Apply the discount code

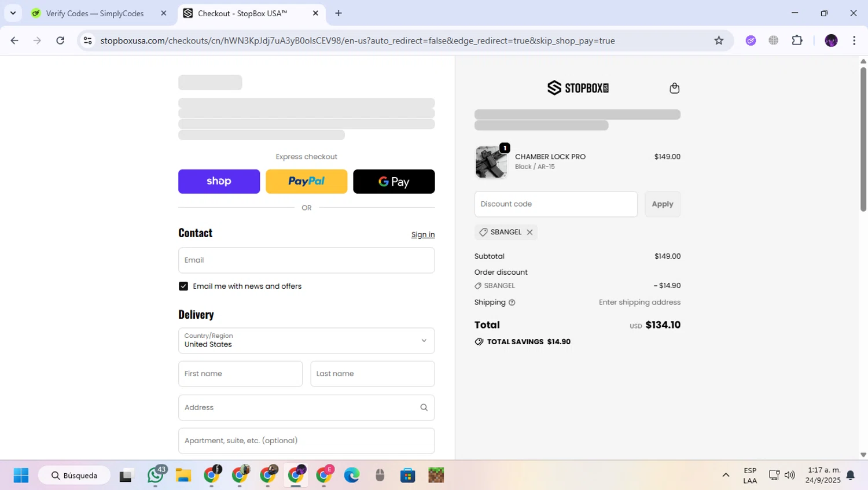pos(663,204)
